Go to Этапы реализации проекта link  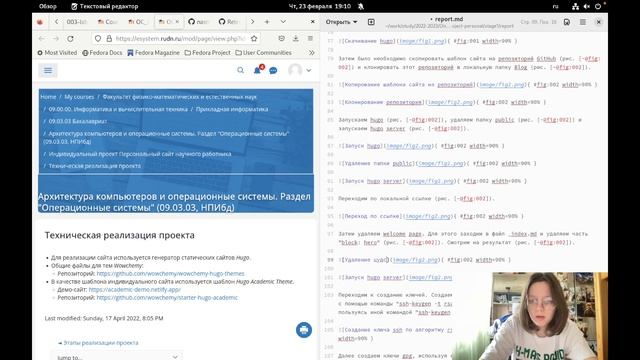tap(98, 343)
